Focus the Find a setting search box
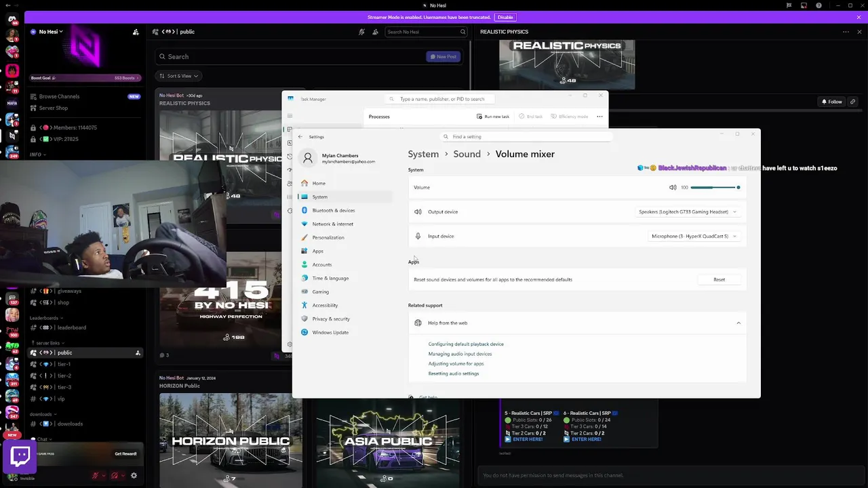The height and width of the screenshot is (488, 868). coord(526,136)
